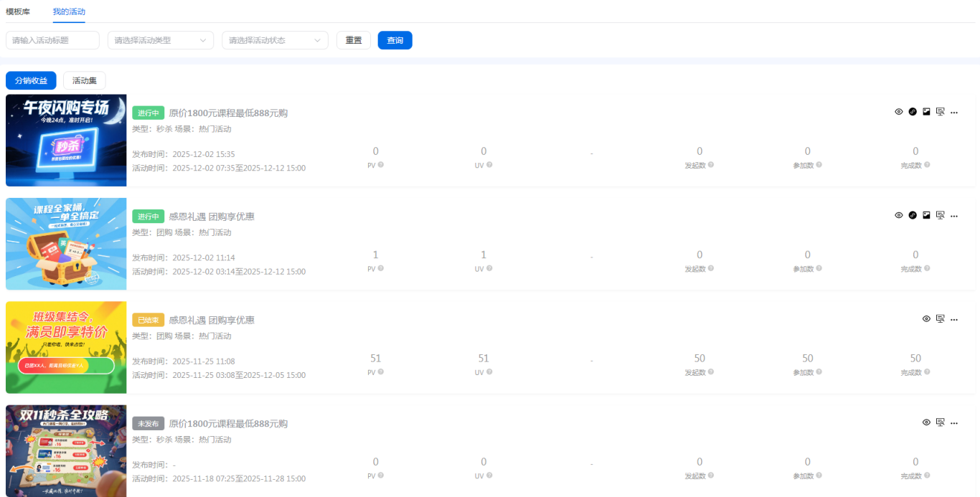Open the 请选择活动类型 dropdown
This screenshot has height=497, width=980.
[160, 40]
